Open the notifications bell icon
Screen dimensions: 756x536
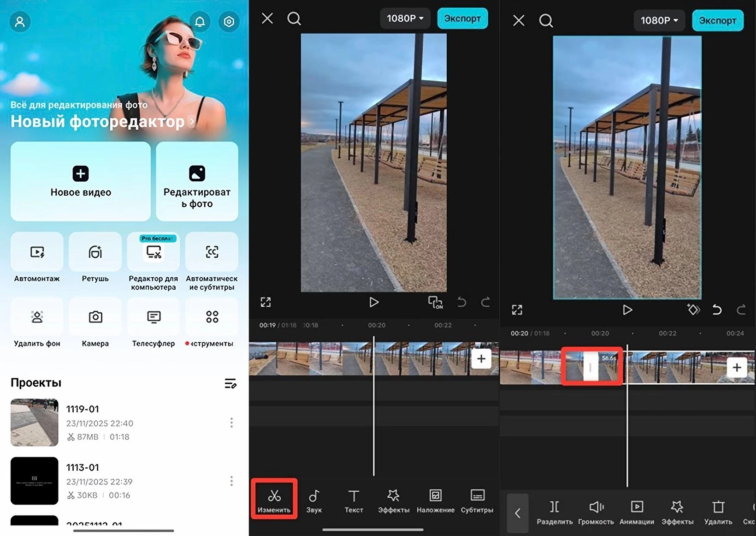[200, 22]
